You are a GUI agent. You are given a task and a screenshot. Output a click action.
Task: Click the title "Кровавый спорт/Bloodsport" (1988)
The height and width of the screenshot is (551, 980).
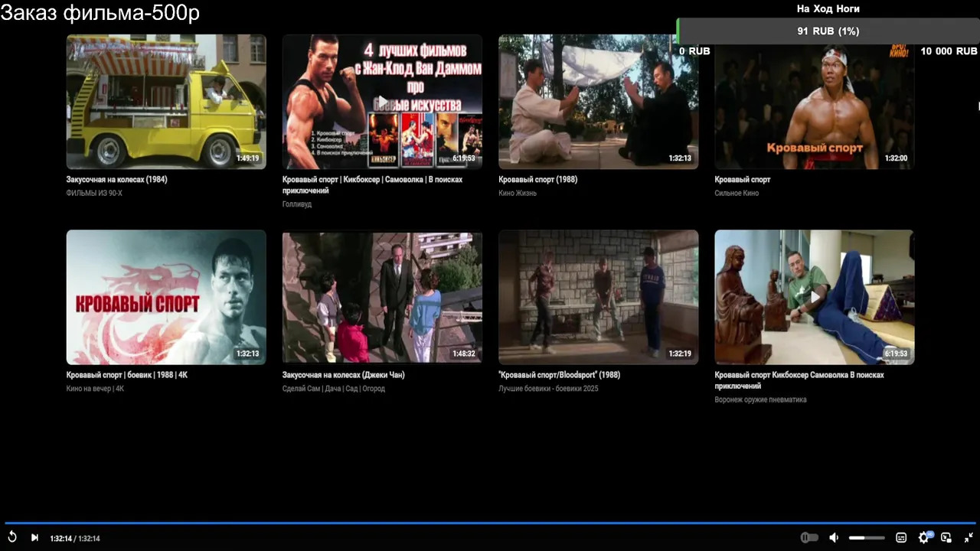[559, 375]
